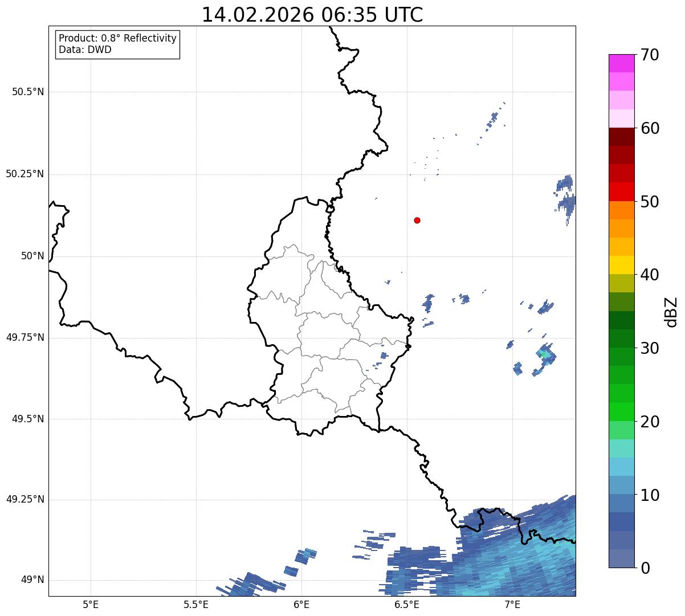Click the plot title 14.02.2026 06:35 UTC
This screenshot has height=616, width=685.
click(x=312, y=15)
